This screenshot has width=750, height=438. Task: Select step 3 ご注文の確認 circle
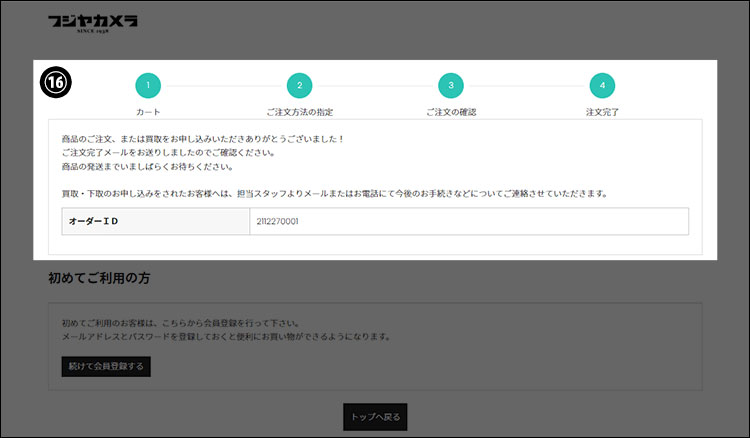tap(451, 86)
